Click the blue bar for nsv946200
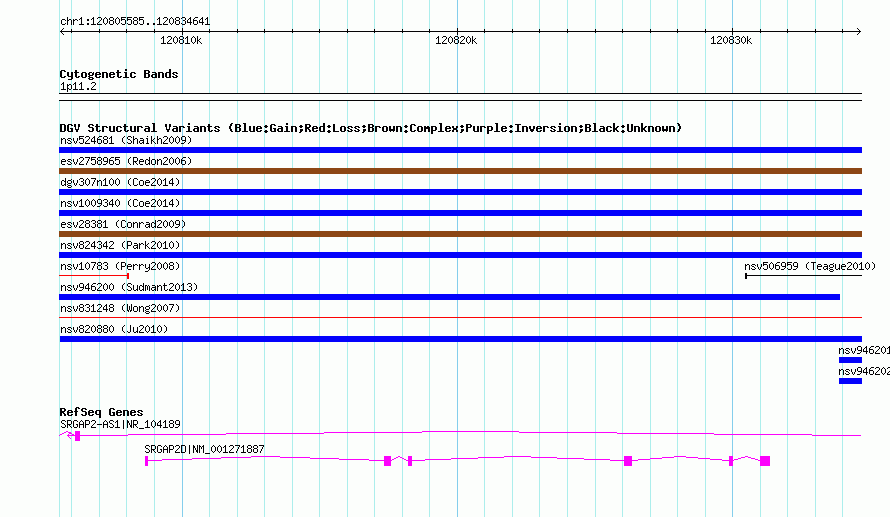The image size is (890, 517). (x=450, y=297)
